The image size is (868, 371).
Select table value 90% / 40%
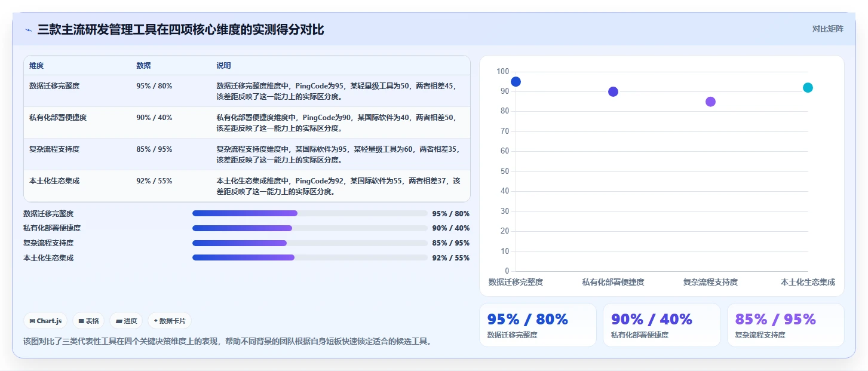coord(154,118)
